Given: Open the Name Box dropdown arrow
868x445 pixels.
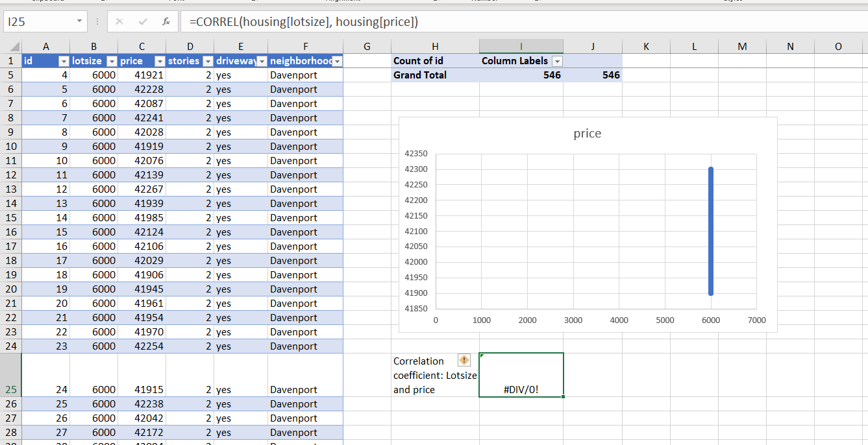Looking at the screenshot, I should coord(79,22).
